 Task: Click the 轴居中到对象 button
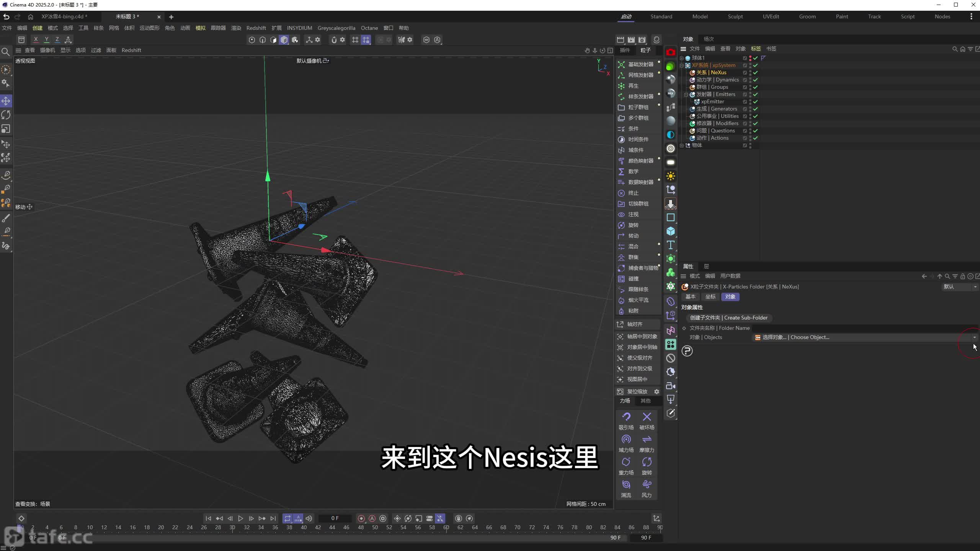pos(638,336)
